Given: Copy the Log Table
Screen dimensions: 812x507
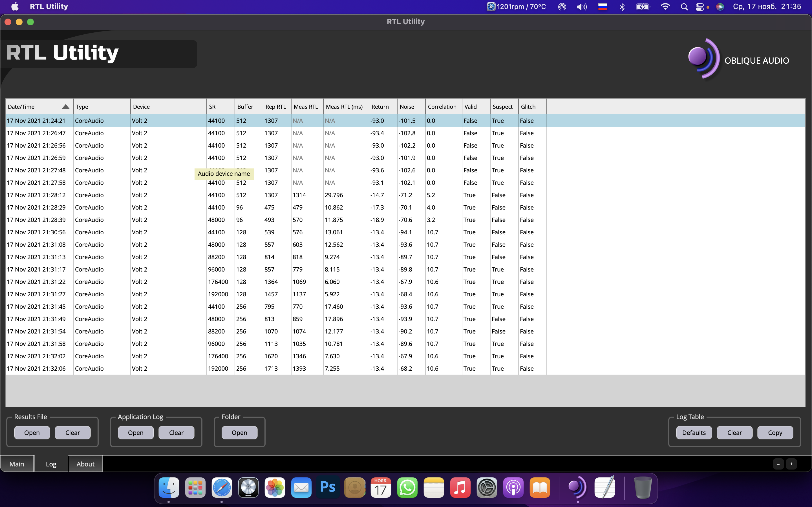Looking at the screenshot, I should (775, 433).
